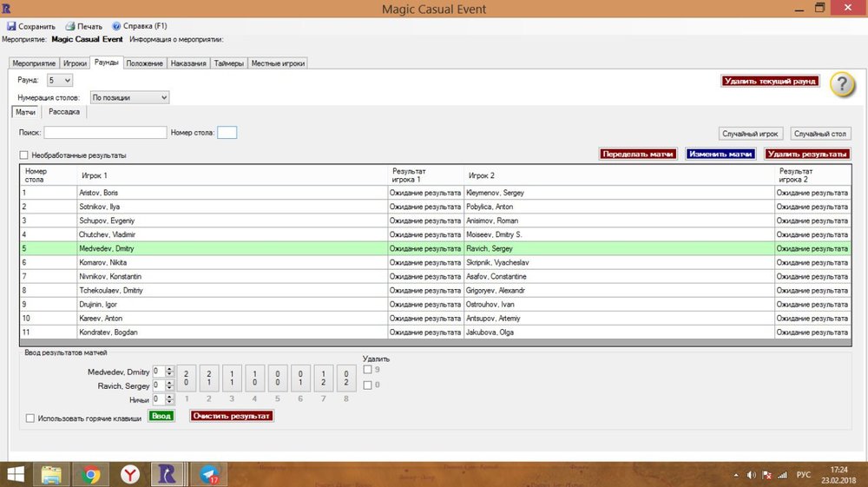Open File Explorer from the taskbar
This screenshot has width=868, height=487.
pos(50,474)
